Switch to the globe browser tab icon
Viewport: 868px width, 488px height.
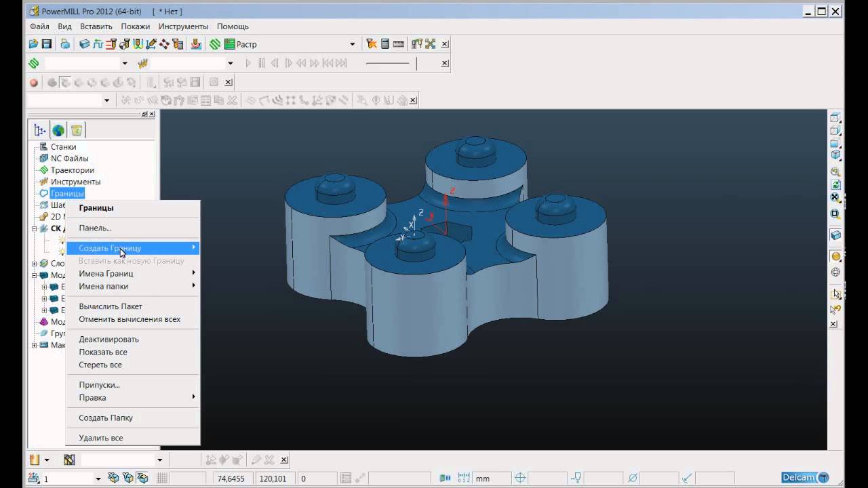coord(59,130)
